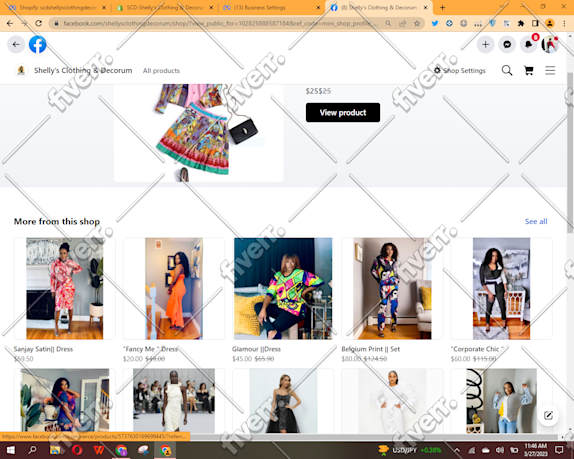The height and width of the screenshot is (459, 574).
Task: Click the Facebook back arrow button
Action: pyautogui.click(x=16, y=45)
